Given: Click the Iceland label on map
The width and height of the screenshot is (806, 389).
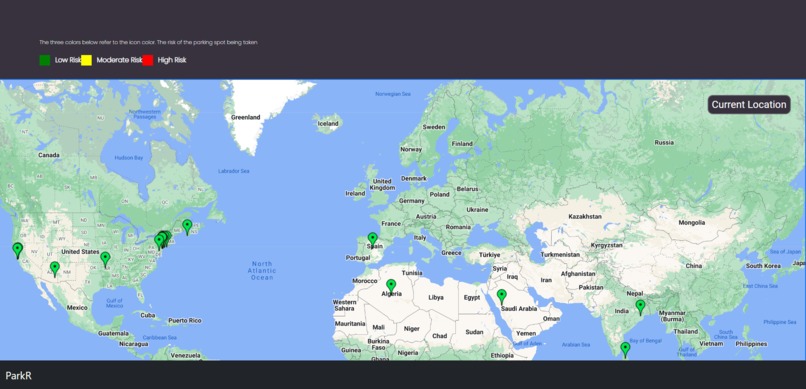Looking at the screenshot, I should tap(328, 124).
